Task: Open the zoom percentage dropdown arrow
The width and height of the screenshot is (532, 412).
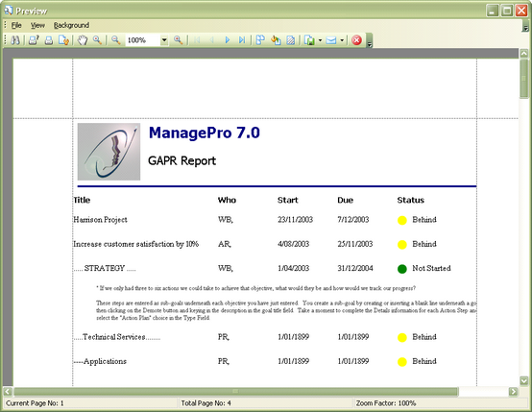Action: point(164,40)
